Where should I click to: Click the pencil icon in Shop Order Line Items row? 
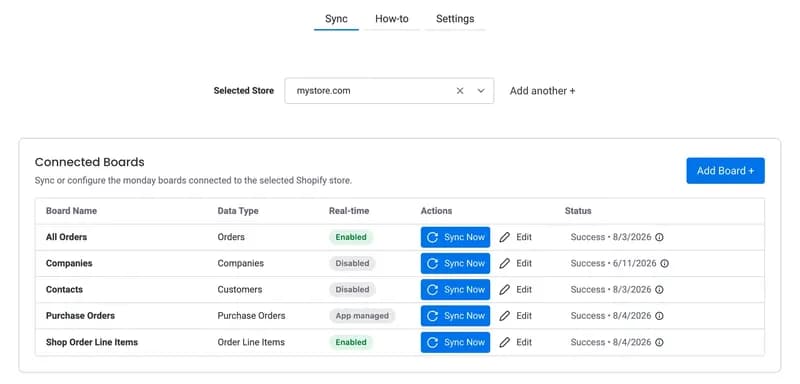(x=505, y=342)
